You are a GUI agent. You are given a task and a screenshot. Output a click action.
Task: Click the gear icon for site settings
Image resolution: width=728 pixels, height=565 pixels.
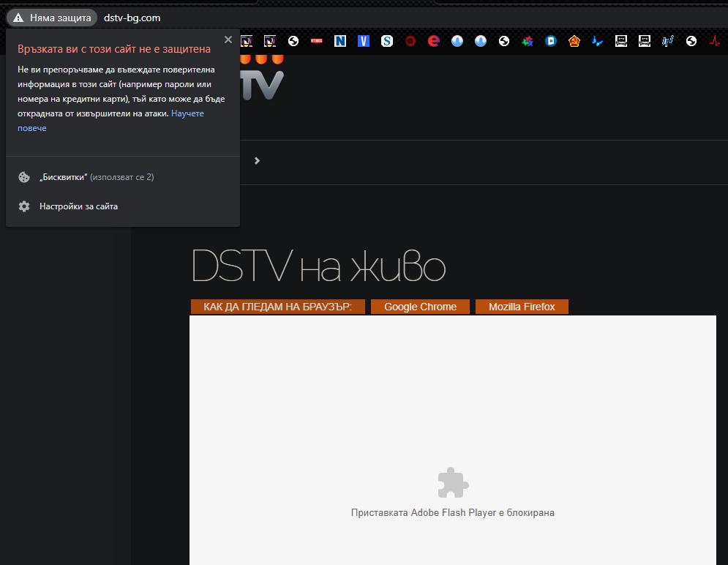(x=23, y=206)
